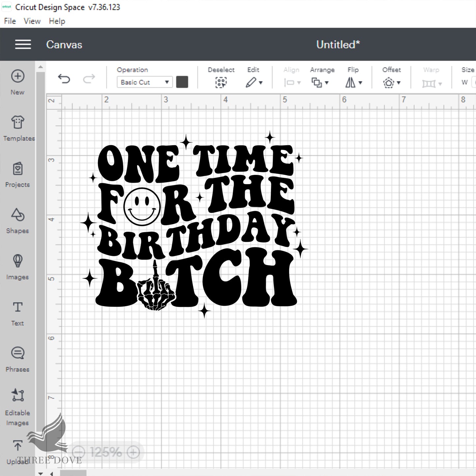This screenshot has height=476, width=476.
Task: Click the Redo arrow
Action: pos(89,79)
